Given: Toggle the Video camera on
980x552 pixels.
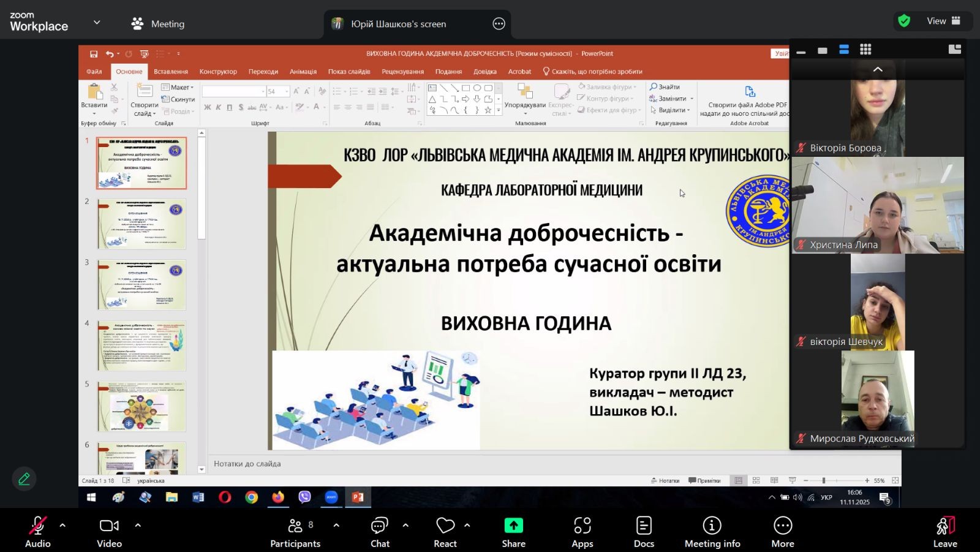Looking at the screenshot, I should click(x=109, y=532).
